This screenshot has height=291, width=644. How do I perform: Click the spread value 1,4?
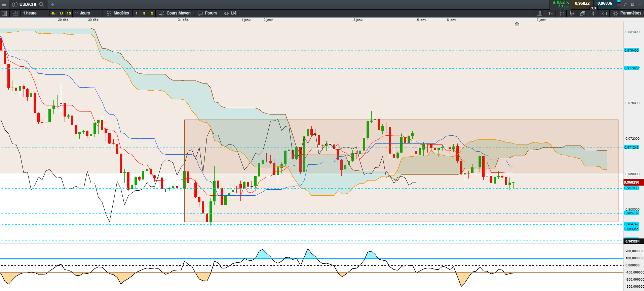[594, 8]
